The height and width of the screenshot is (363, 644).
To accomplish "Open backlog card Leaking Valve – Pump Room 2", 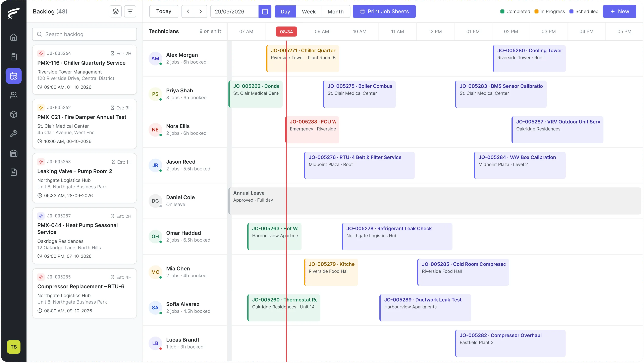I will 85,178.
